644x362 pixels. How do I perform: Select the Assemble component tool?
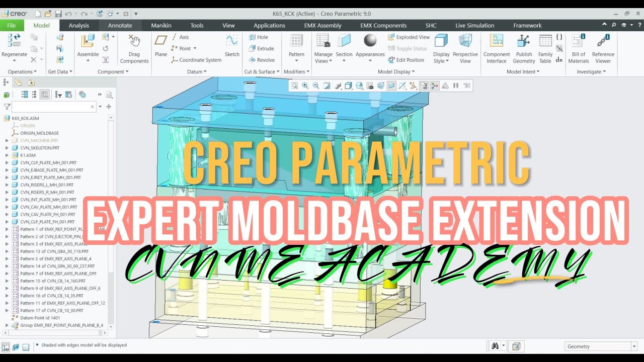tap(88, 48)
